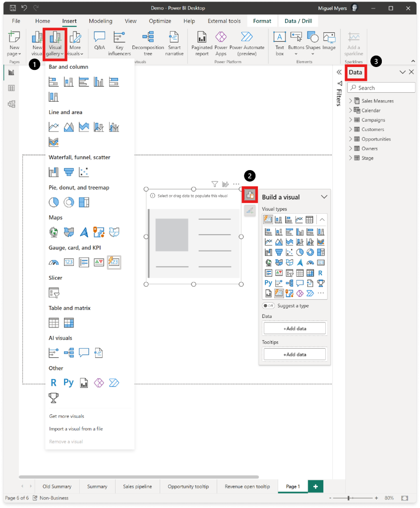The width and height of the screenshot is (420, 508).
Task: Select the Slicer visual in gallery
Action: (54, 293)
